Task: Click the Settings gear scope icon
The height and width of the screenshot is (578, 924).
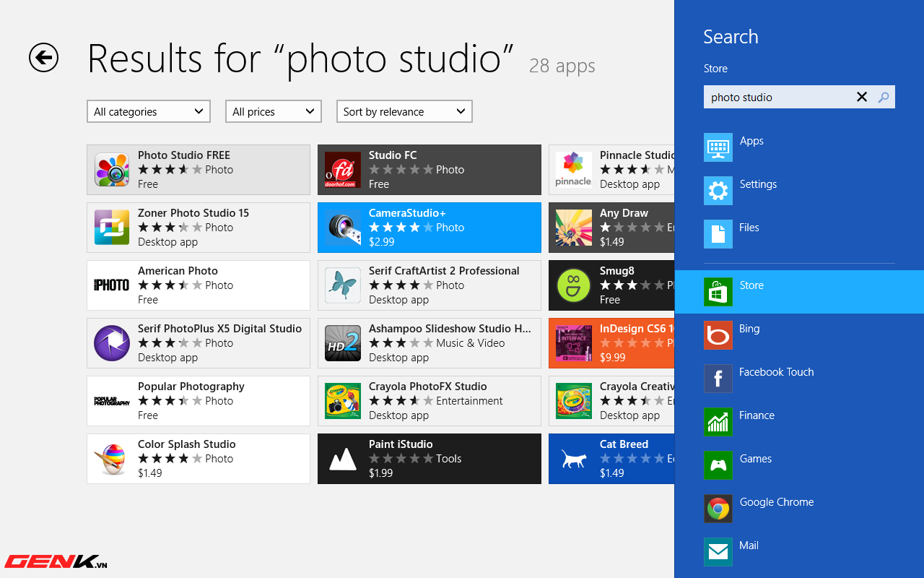Action: tap(718, 191)
